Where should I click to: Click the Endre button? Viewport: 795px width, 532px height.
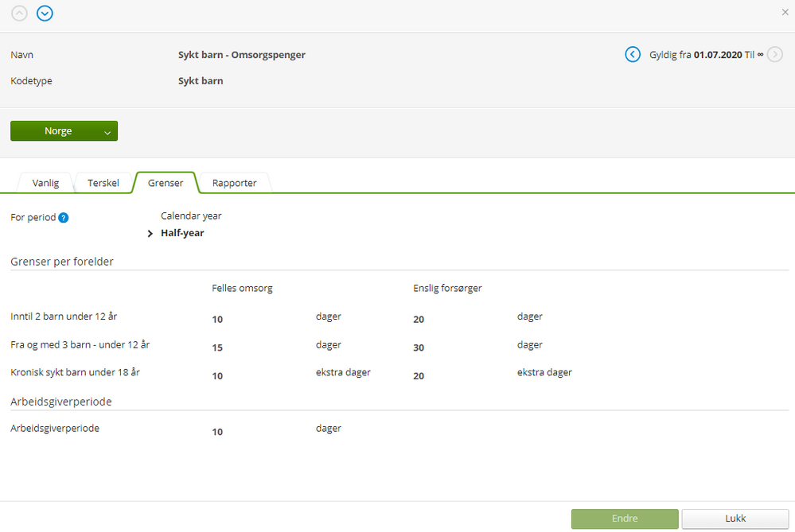tap(625, 518)
